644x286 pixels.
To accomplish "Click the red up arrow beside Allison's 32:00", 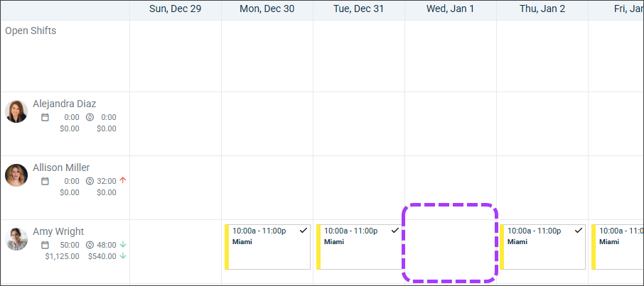I will (x=123, y=180).
